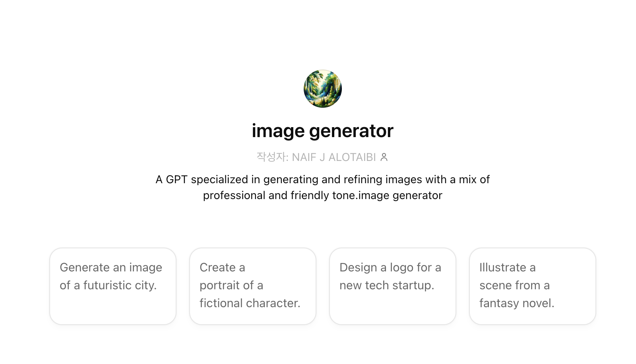This screenshot has height=364, width=636.
Task: Click the '작성자:' author label
Action: pos(272,157)
